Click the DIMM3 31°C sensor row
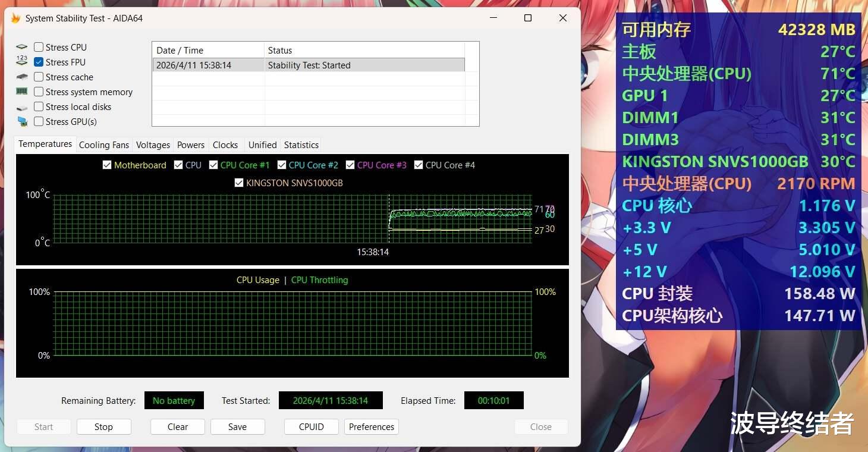The width and height of the screenshot is (868, 452). (738, 139)
